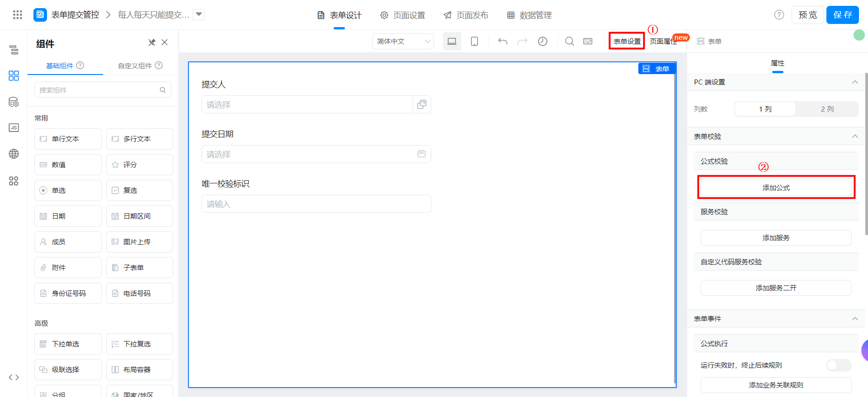868x397 pixels.
Task: Pick the 数值 component
Action: pos(68,164)
